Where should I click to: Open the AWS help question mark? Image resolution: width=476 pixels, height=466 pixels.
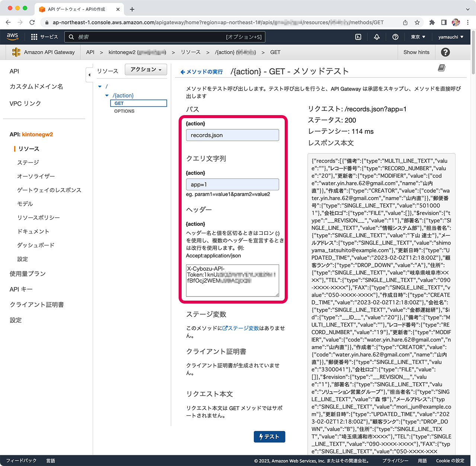coord(395,37)
